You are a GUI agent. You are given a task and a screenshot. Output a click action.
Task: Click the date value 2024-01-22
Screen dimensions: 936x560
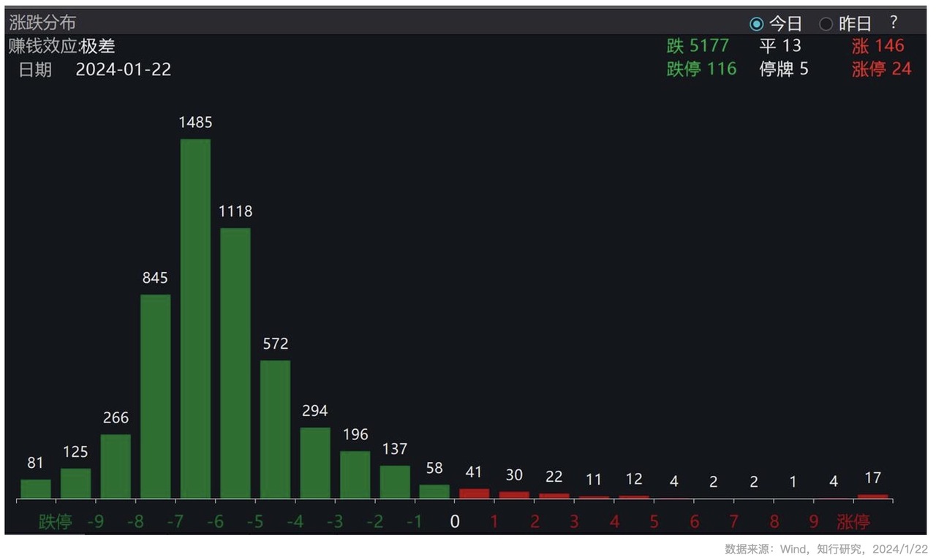(124, 70)
